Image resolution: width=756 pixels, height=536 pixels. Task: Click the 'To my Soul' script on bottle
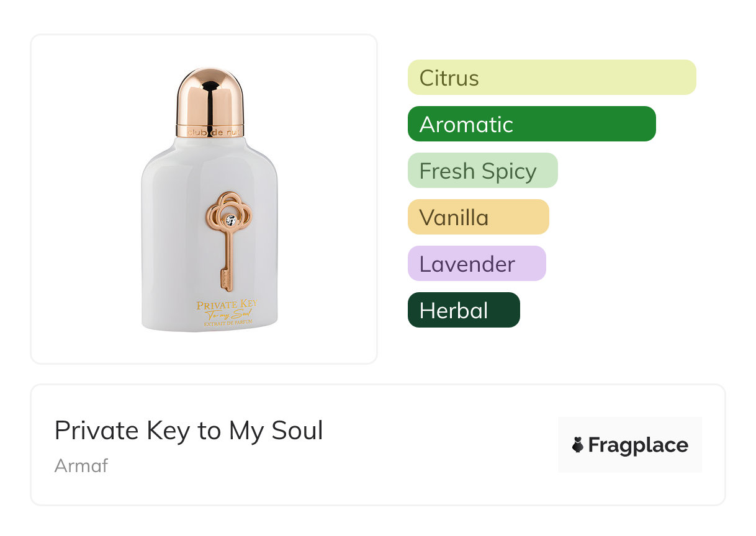tap(227, 315)
